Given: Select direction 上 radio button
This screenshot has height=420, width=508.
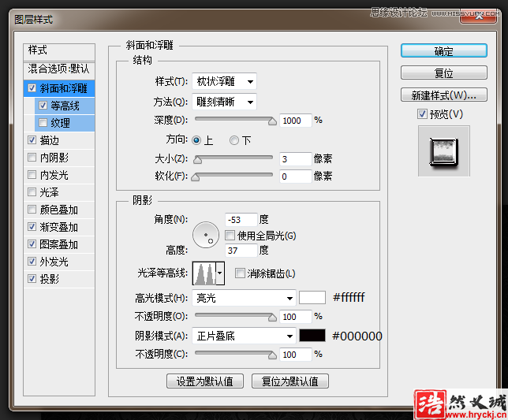Looking at the screenshot, I should click(196, 140).
